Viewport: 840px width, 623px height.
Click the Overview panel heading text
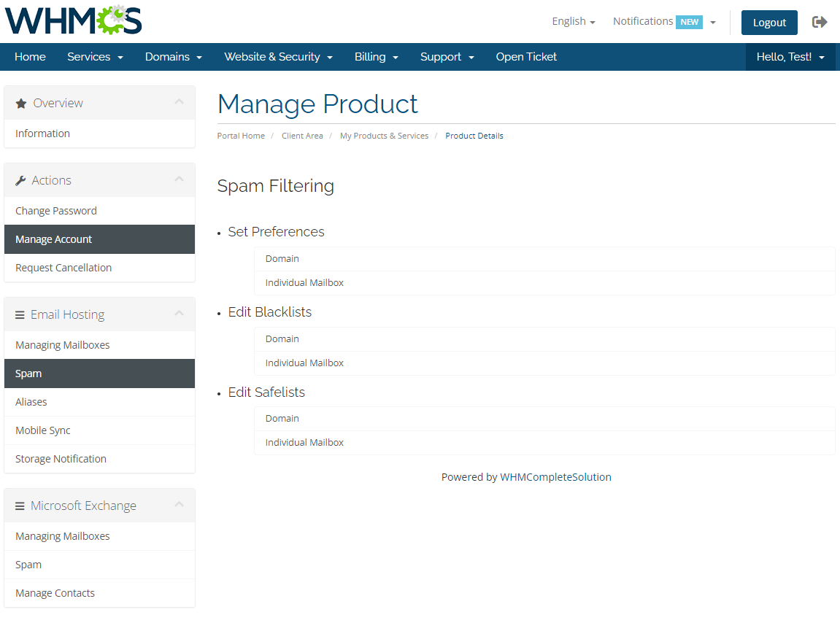coord(58,103)
